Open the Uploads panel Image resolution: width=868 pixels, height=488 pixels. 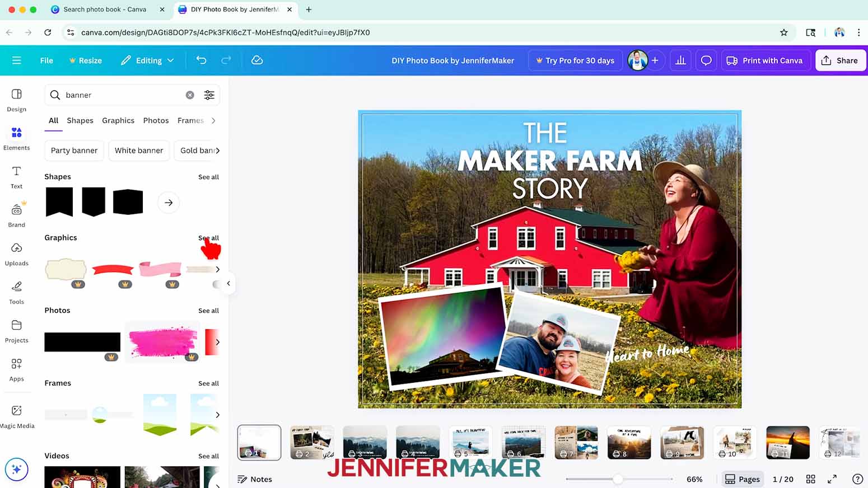tap(17, 254)
